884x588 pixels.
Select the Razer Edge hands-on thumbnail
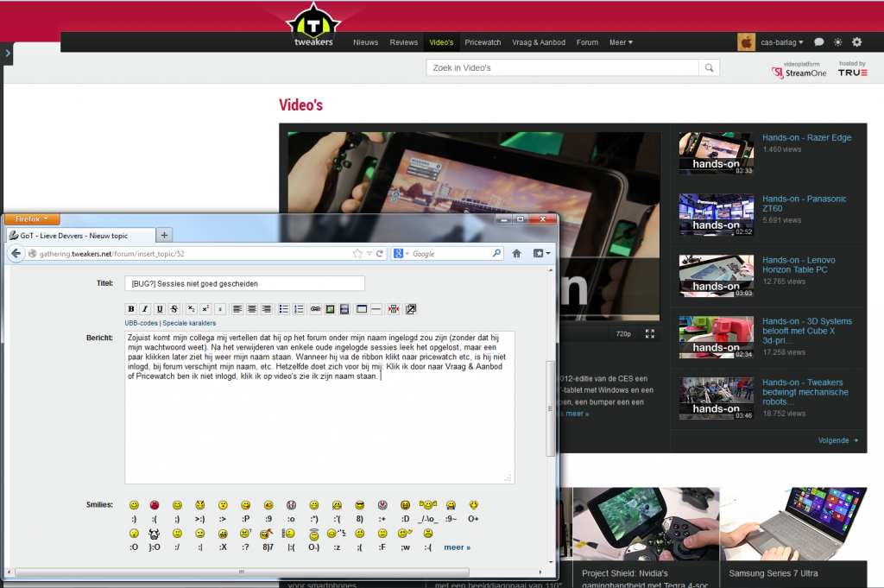pyautogui.click(x=716, y=154)
